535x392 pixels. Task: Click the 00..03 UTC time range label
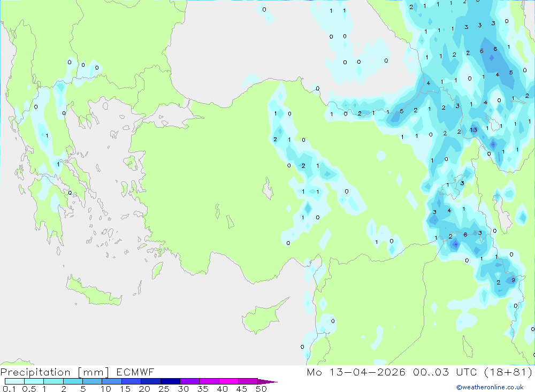pyautogui.click(x=445, y=372)
